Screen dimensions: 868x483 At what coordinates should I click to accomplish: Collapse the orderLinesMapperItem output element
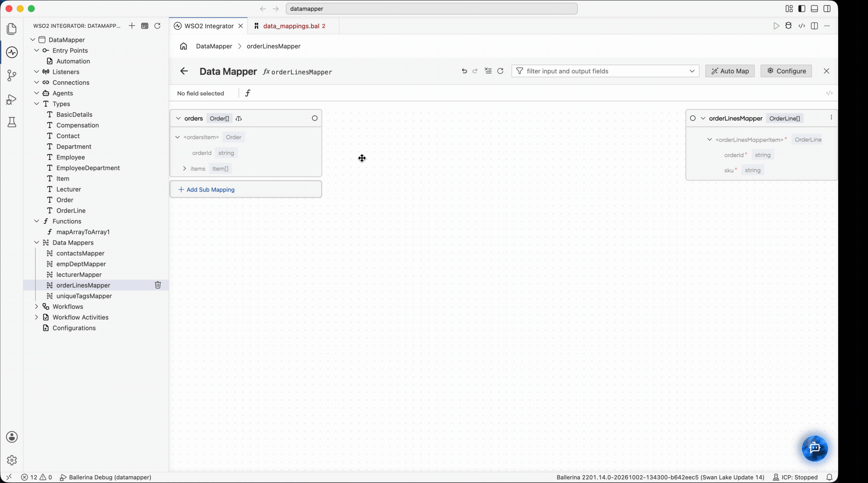click(x=710, y=140)
